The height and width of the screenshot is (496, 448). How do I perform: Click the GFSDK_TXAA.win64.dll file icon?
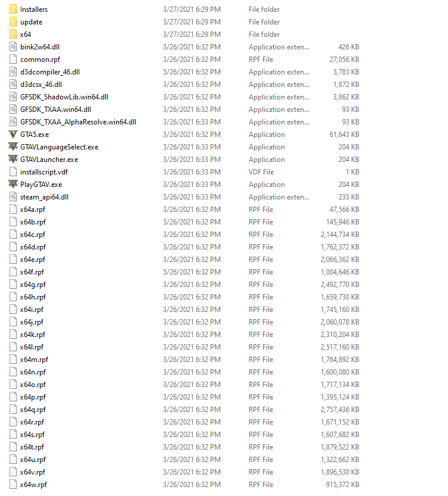pyautogui.click(x=13, y=109)
